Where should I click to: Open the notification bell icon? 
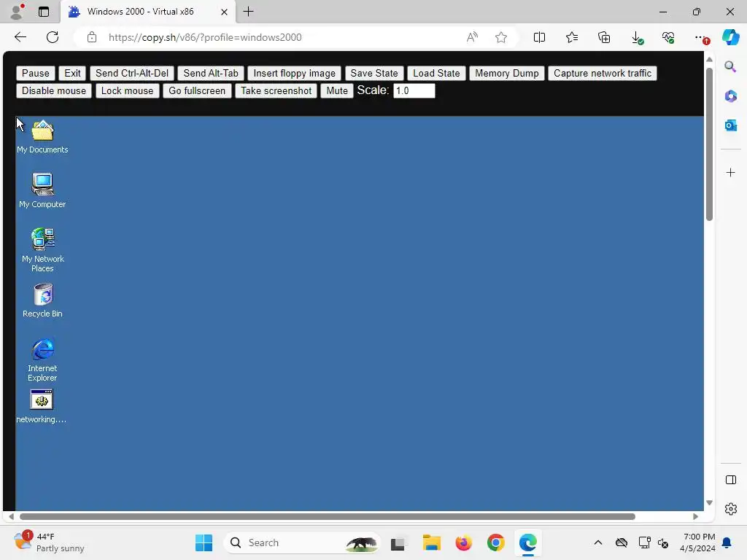tap(727, 542)
